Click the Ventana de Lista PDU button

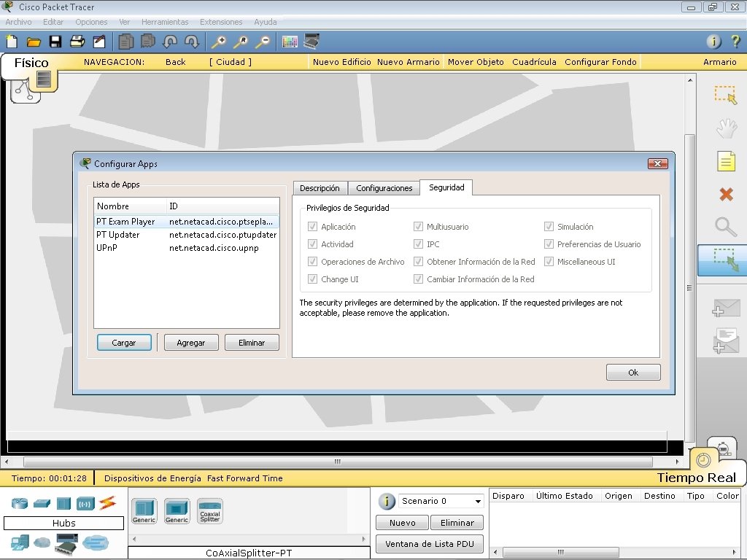tap(430, 544)
